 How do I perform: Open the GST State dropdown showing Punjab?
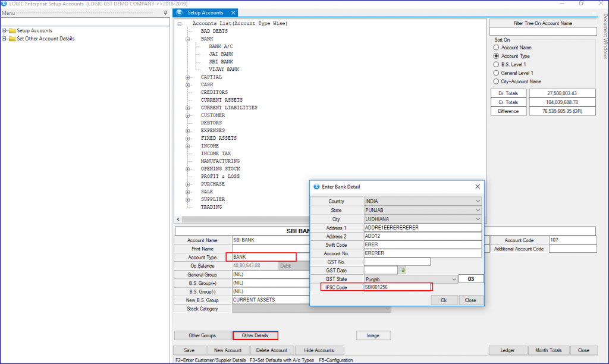(x=454, y=278)
